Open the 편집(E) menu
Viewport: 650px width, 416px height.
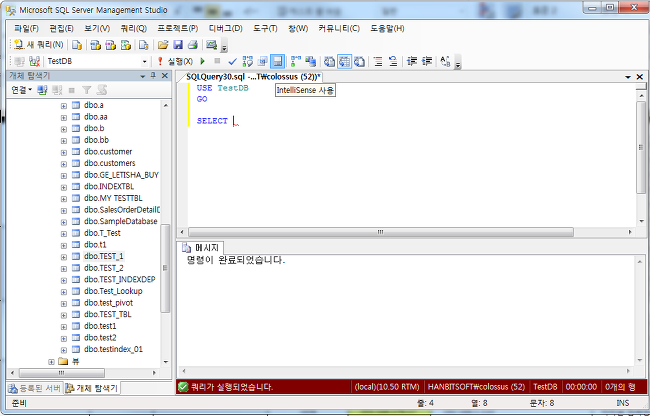coord(61,29)
